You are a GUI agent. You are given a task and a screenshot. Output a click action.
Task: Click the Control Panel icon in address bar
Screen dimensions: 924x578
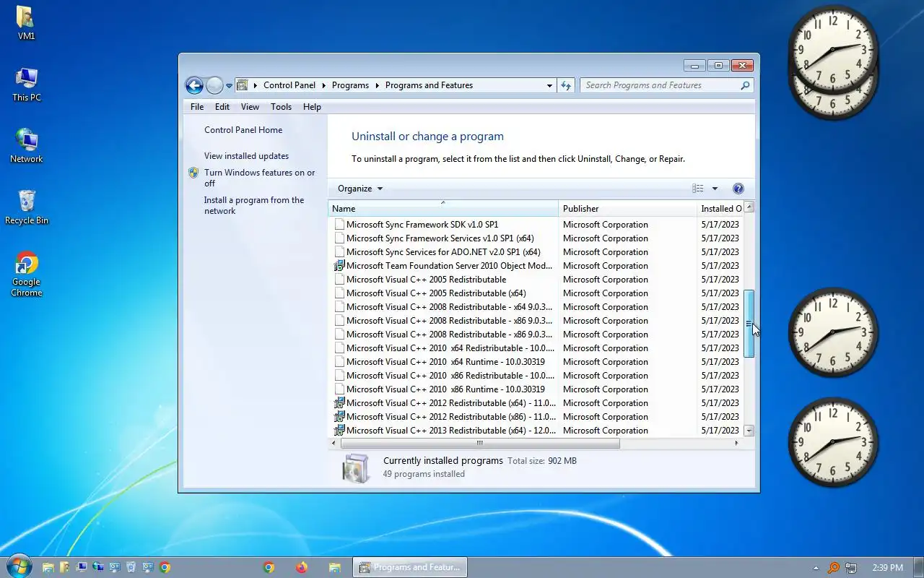(243, 85)
